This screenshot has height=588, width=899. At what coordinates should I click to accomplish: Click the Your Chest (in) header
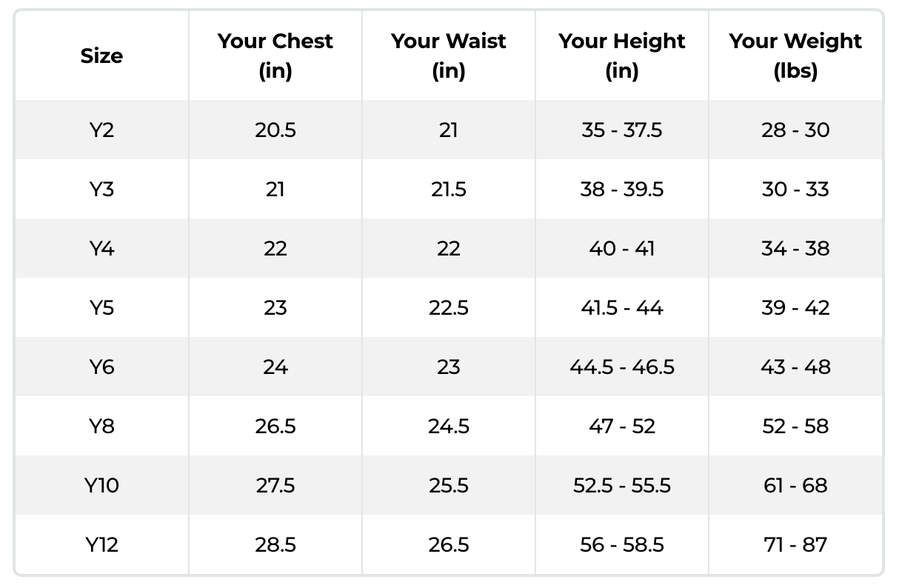coord(275,56)
